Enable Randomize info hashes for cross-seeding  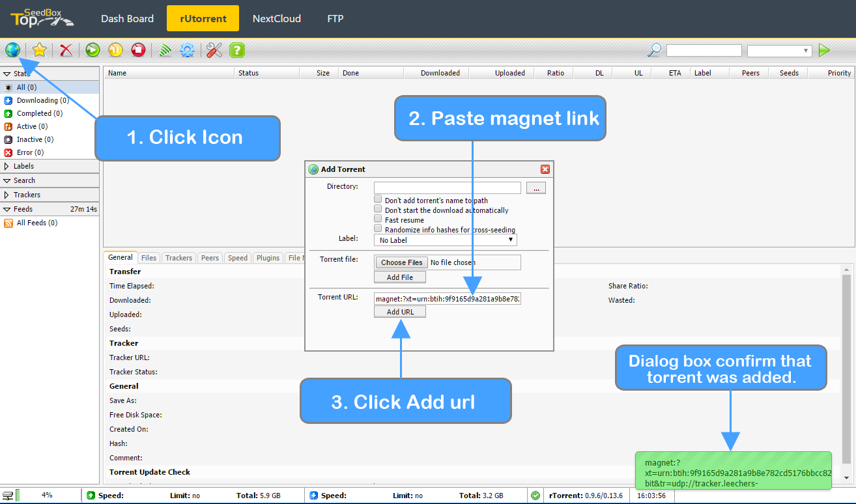[378, 229]
